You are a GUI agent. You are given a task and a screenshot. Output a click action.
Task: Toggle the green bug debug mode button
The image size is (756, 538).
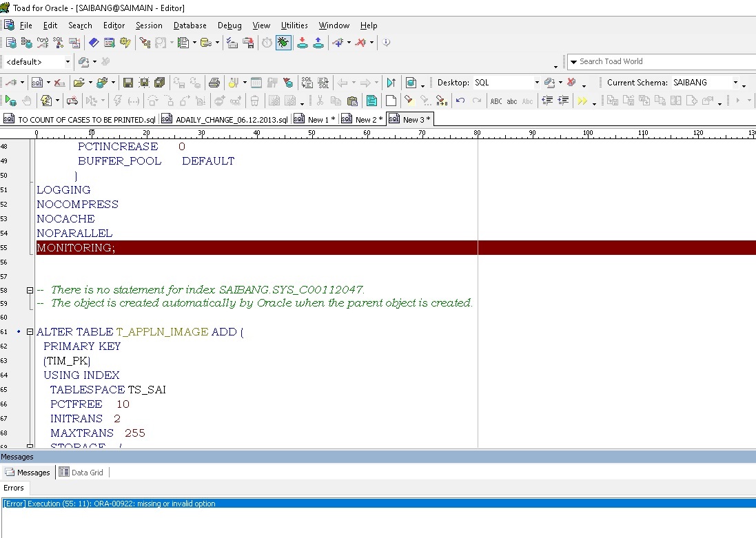283,43
